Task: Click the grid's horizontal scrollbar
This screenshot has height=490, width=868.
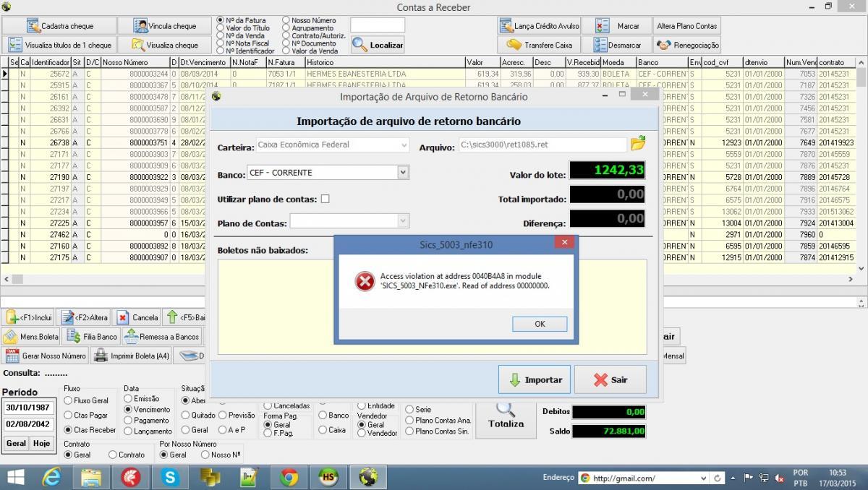Action: [x=428, y=278]
